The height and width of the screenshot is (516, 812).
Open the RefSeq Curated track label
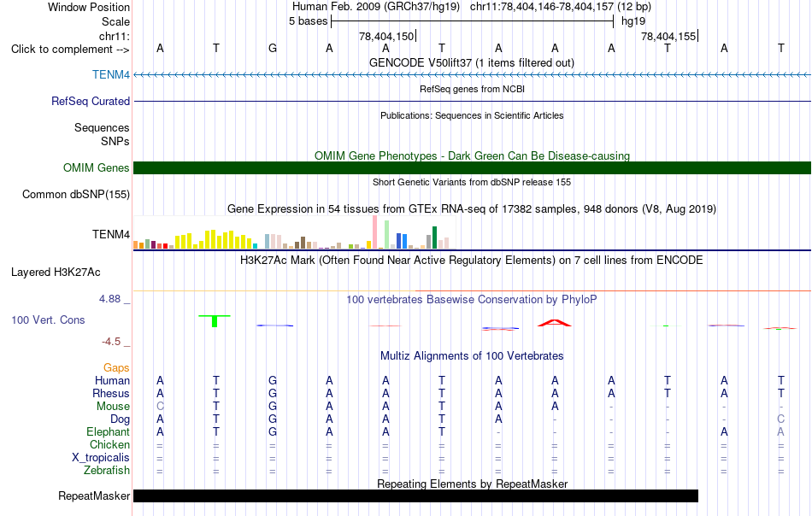click(90, 101)
